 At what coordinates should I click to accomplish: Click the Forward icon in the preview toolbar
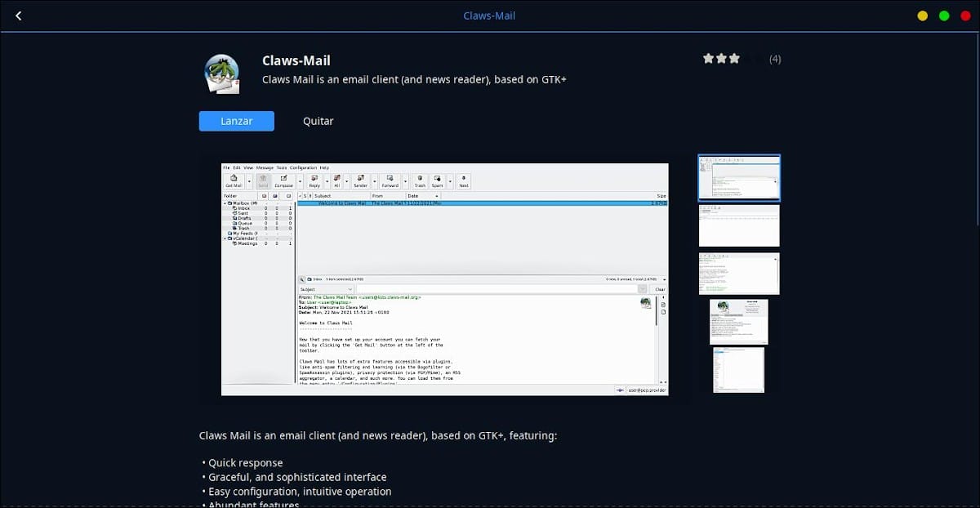point(390,180)
